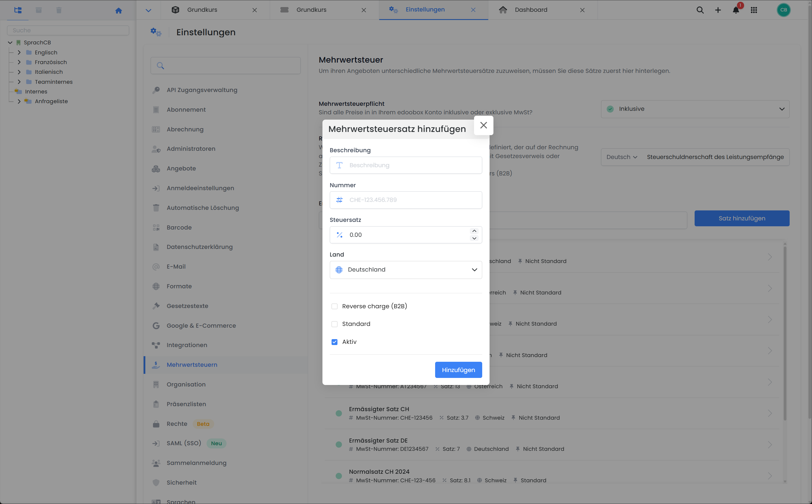Click the home icon in the toolbar
The height and width of the screenshot is (504, 812).
tap(119, 10)
